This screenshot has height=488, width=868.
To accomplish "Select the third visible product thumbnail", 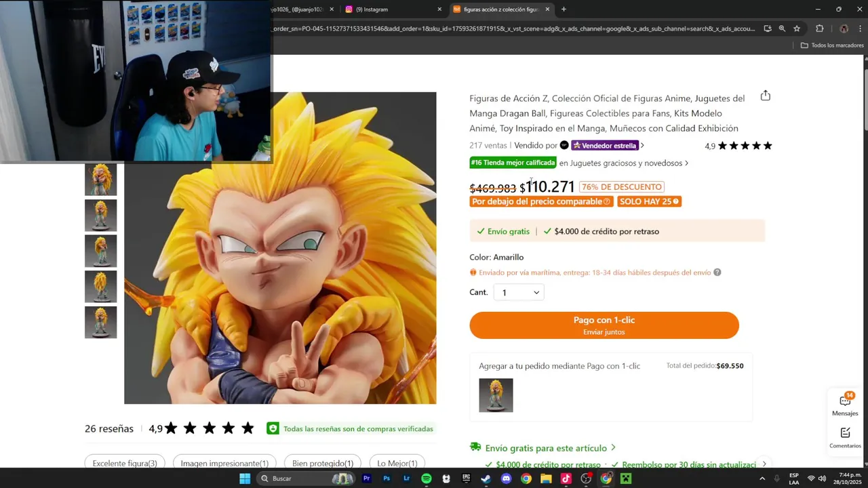I will pos(100,251).
